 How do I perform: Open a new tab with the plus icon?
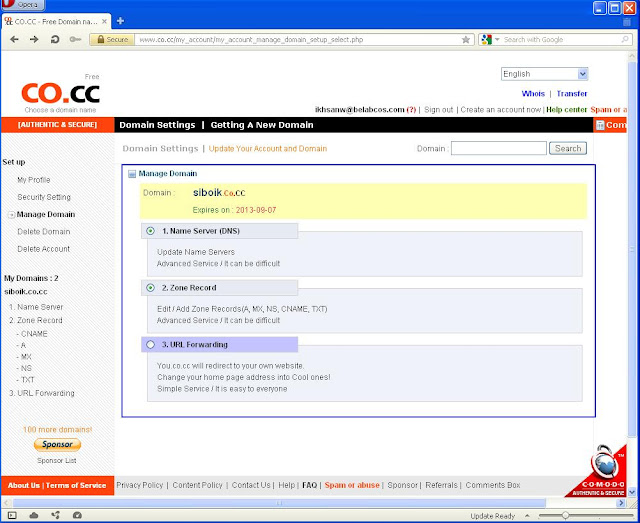120,21
